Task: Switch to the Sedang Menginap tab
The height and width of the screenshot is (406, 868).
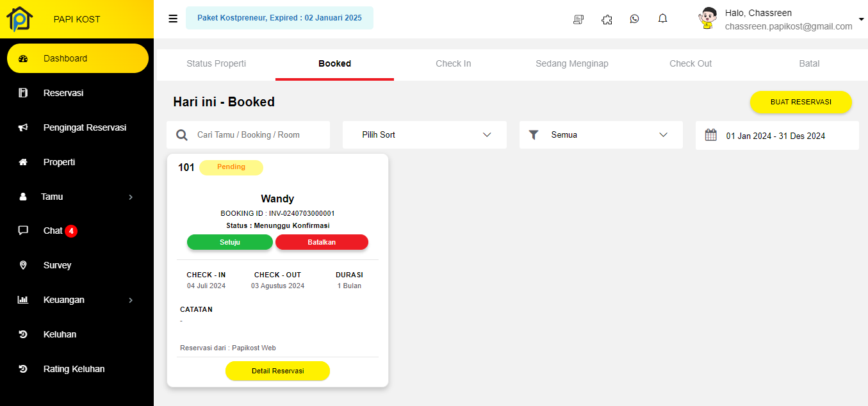Action: click(571, 64)
